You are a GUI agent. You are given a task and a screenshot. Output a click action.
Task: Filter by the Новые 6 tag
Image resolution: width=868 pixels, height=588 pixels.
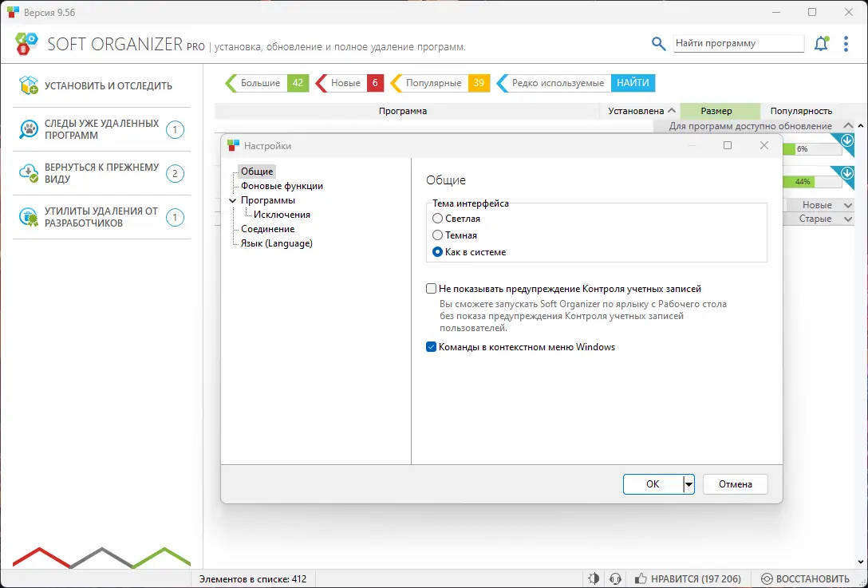[x=350, y=83]
